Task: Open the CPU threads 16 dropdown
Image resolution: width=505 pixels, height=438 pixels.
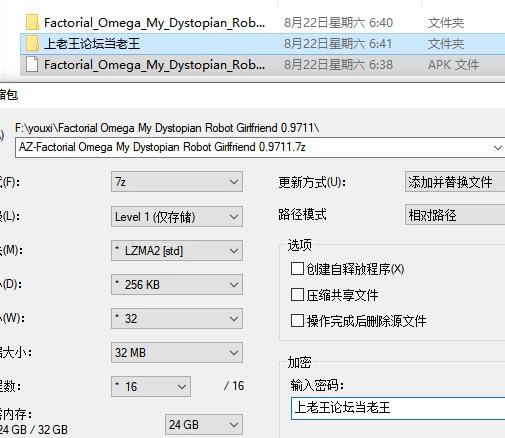Action: click(151, 387)
